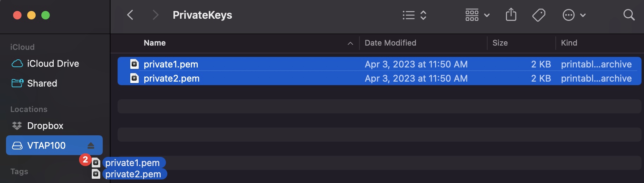644x183 pixels.
Task: Click the Tags toolbar icon
Action: (x=538, y=15)
